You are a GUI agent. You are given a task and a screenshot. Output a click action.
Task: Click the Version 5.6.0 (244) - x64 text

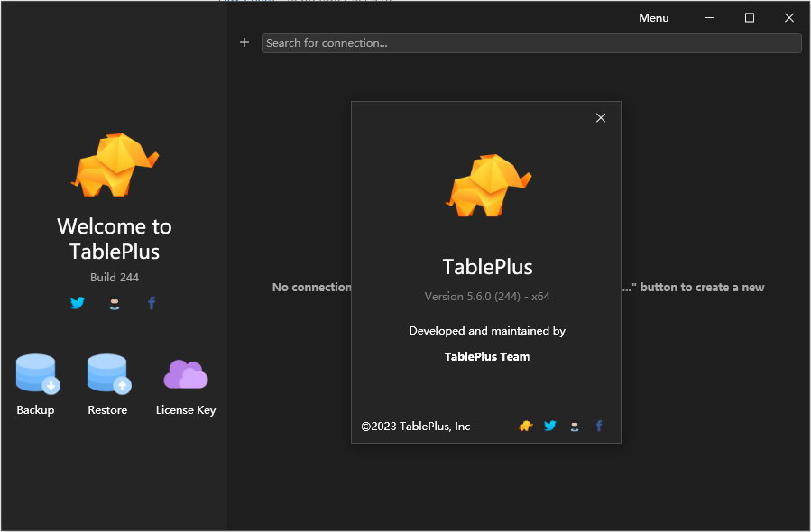[x=487, y=297]
